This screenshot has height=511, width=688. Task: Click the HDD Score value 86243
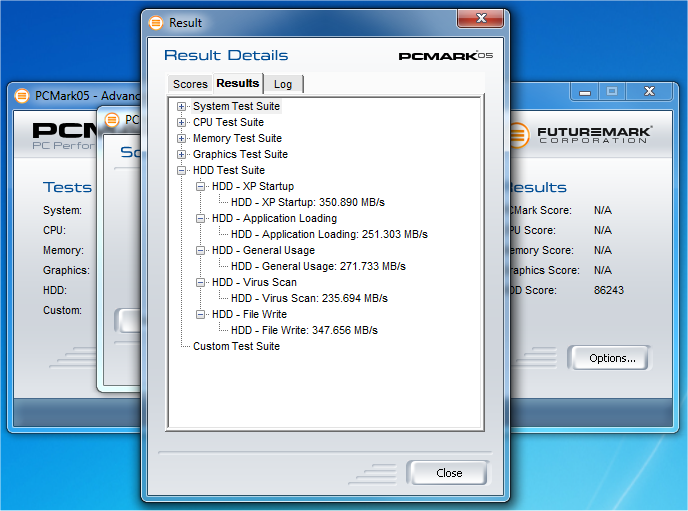click(609, 290)
